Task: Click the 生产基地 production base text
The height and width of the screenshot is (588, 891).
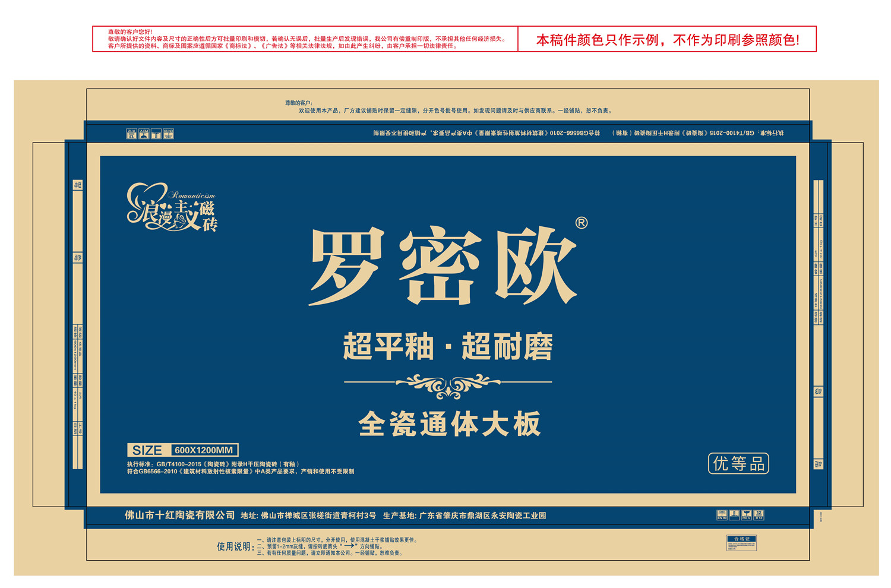Action: click(x=465, y=516)
